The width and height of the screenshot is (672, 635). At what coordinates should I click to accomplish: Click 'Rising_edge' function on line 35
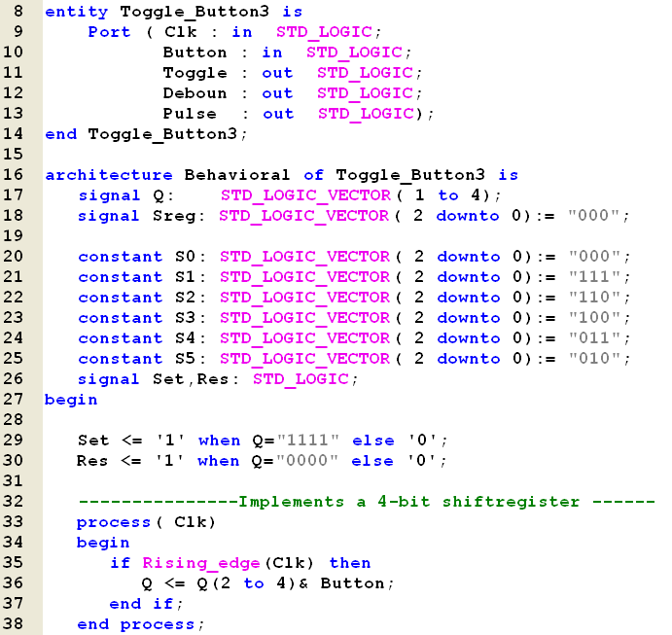(201, 563)
